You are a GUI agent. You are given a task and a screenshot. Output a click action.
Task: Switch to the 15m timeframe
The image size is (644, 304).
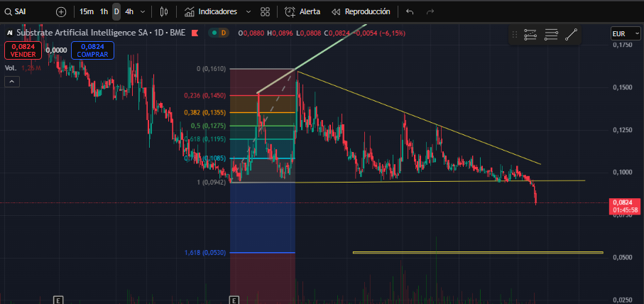(86, 12)
